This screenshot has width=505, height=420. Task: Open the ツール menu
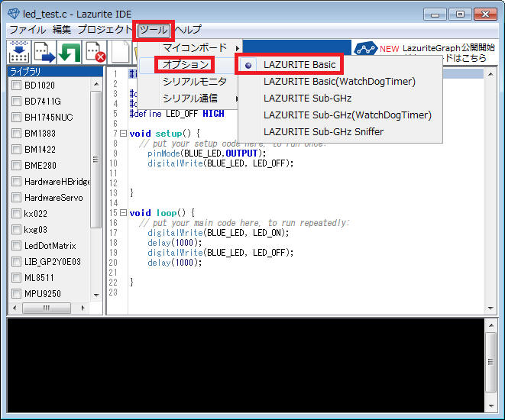(x=154, y=31)
